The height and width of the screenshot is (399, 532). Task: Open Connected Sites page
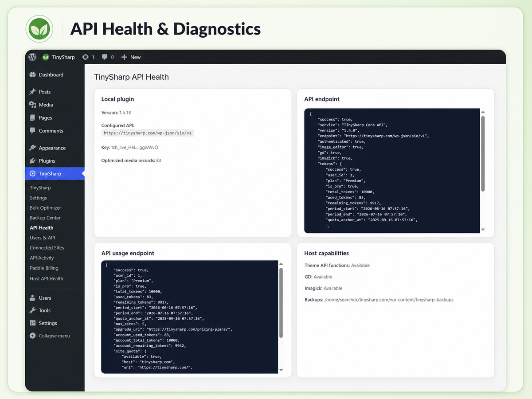(x=47, y=248)
